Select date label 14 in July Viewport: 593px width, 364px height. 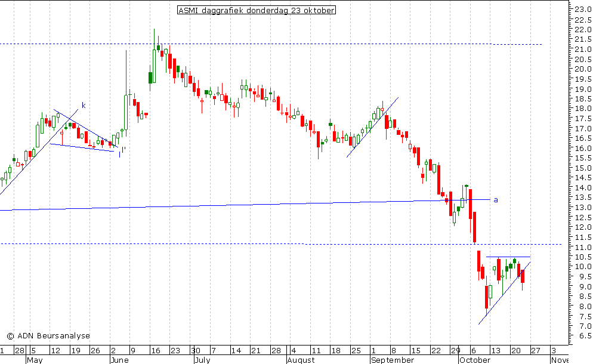point(236,351)
